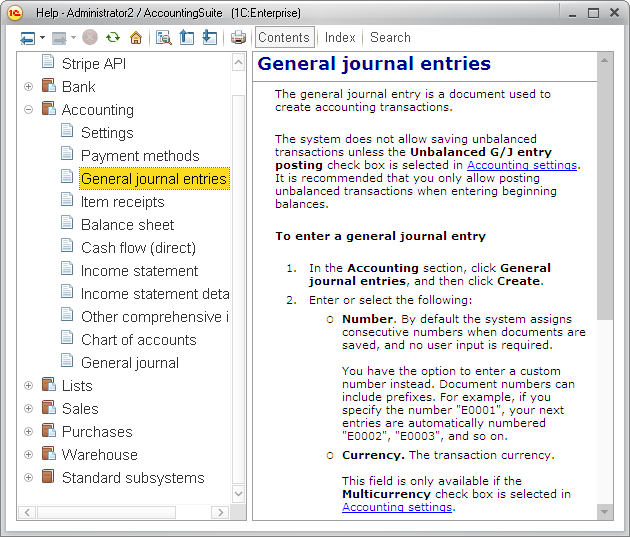The image size is (630, 537).
Task: Select the Warehouse folder label
Action: (x=100, y=454)
